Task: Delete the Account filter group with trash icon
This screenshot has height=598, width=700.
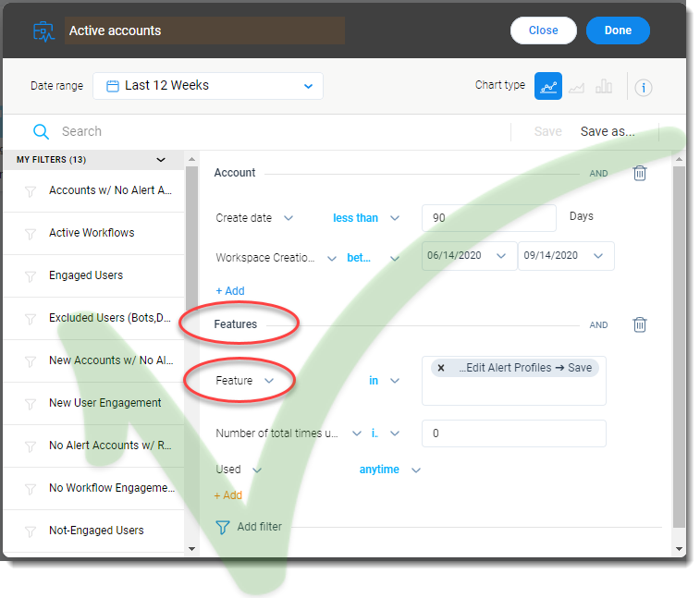Action: click(x=640, y=173)
